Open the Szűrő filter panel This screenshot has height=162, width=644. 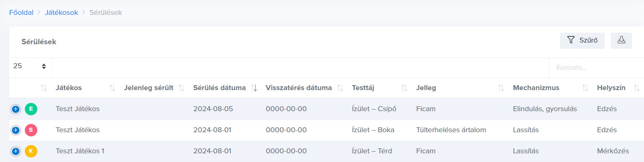pyautogui.click(x=582, y=40)
